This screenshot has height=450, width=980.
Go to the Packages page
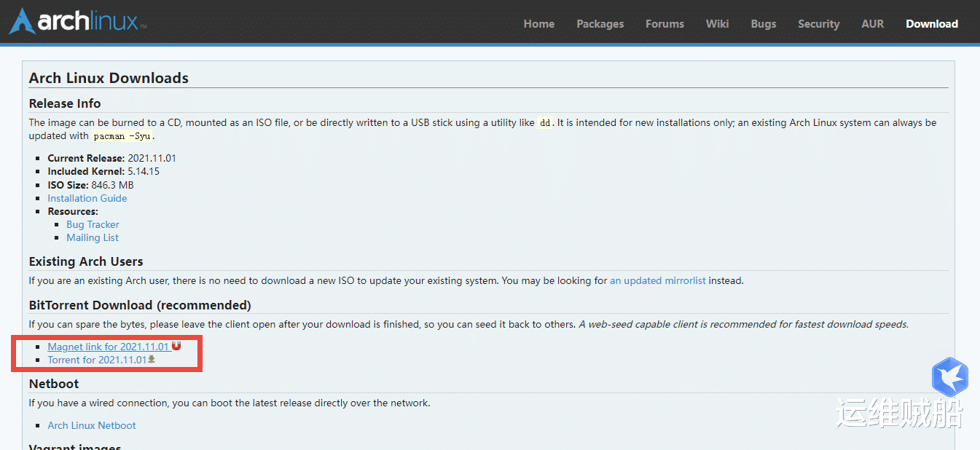click(600, 24)
